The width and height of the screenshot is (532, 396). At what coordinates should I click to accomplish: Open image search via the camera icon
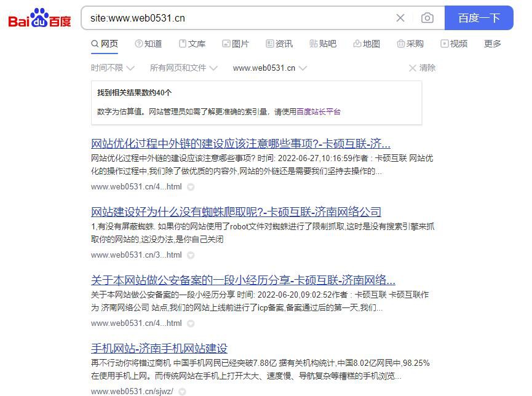pyautogui.click(x=427, y=18)
